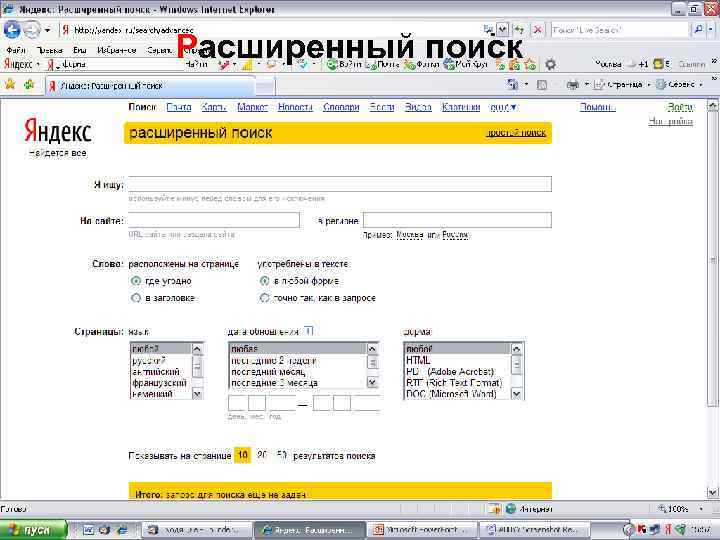
Task: Click the Add to Favorites star-plus icon
Action: click(29, 85)
